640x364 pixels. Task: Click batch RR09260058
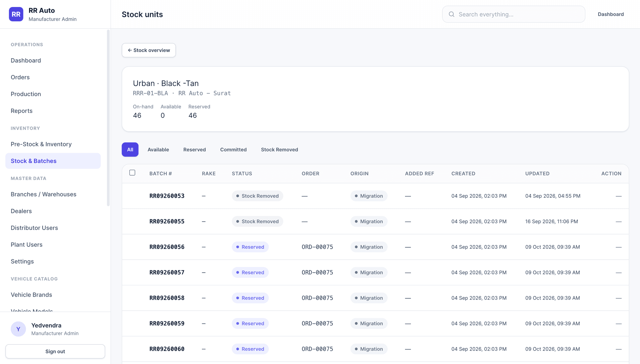pos(167,298)
